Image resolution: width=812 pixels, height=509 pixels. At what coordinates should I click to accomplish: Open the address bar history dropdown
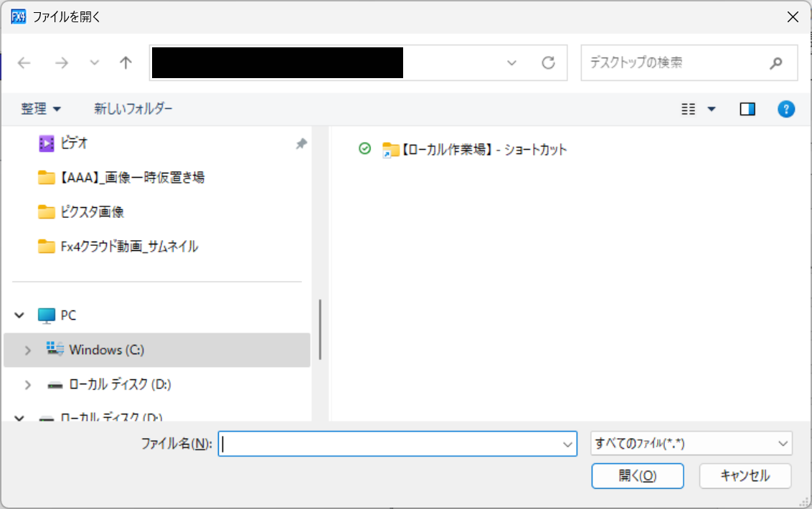[511, 63]
